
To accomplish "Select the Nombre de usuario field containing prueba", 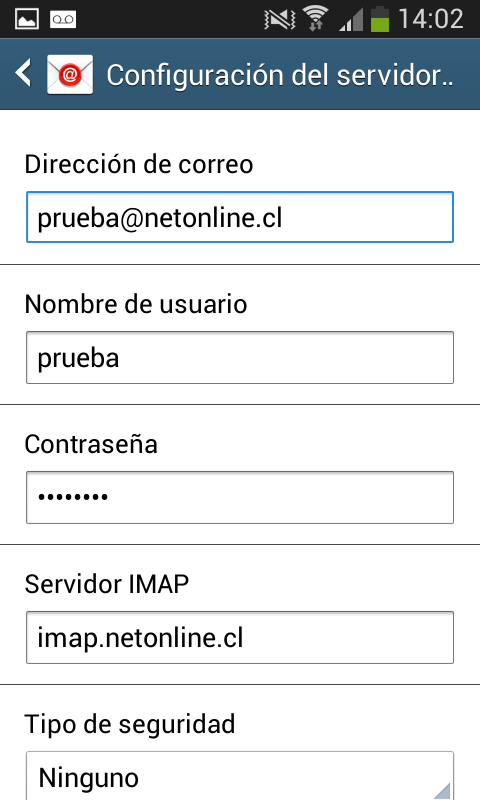I will 240,357.
